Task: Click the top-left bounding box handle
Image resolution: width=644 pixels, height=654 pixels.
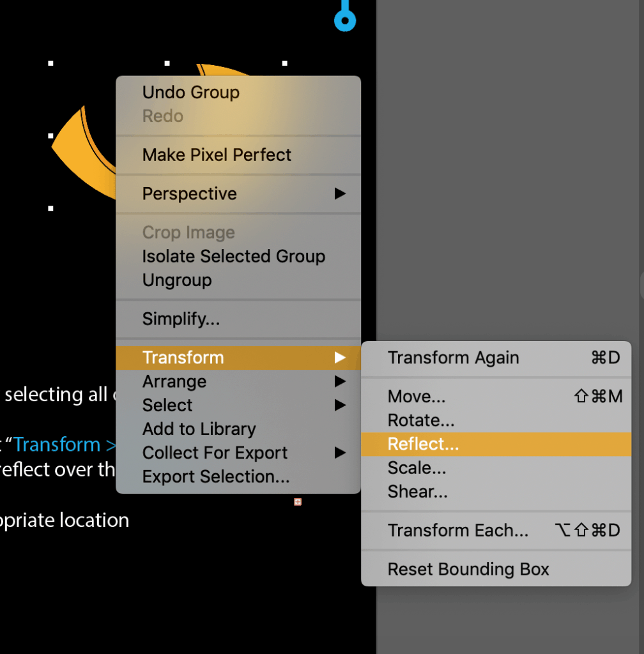Action: pos(50,63)
